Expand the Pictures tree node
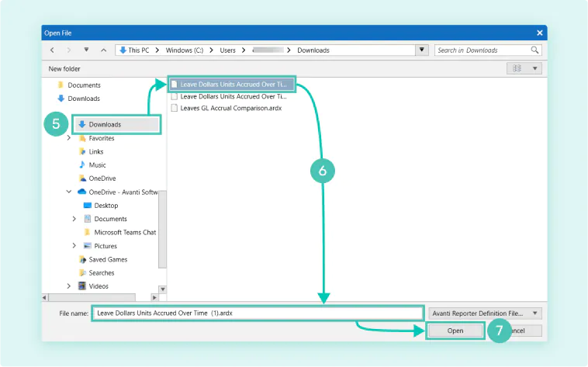The image size is (588, 367). coord(74,246)
